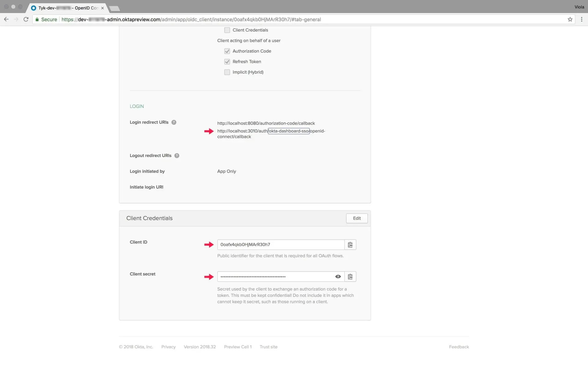Click the eye icon to reveal Client secret

(338, 276)
